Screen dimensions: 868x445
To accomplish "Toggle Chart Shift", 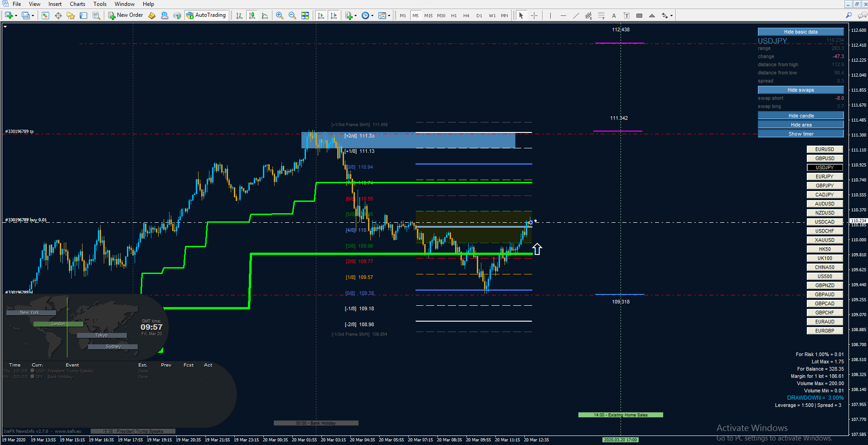I will [334, 15].
